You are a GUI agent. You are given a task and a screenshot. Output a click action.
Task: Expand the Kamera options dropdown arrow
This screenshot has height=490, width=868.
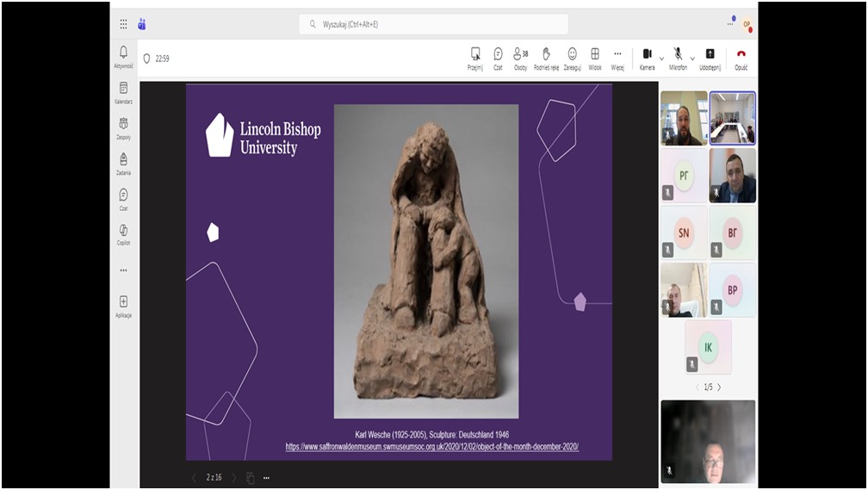[x=661, y=59]
